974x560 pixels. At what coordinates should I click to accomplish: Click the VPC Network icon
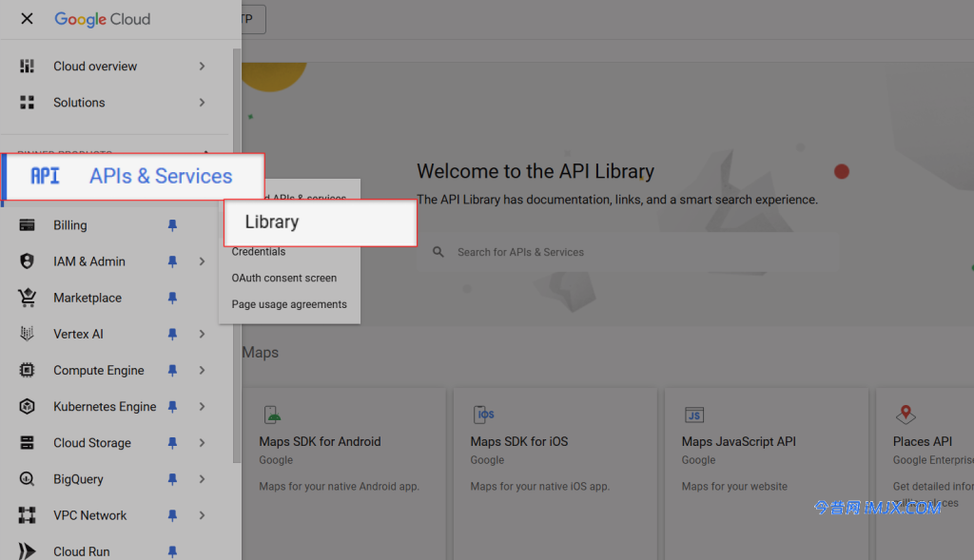point(27,515)
